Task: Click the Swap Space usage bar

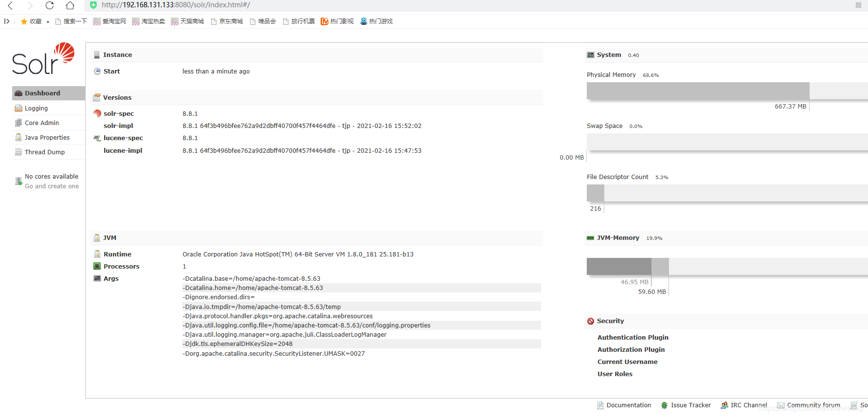Action: 727,142
